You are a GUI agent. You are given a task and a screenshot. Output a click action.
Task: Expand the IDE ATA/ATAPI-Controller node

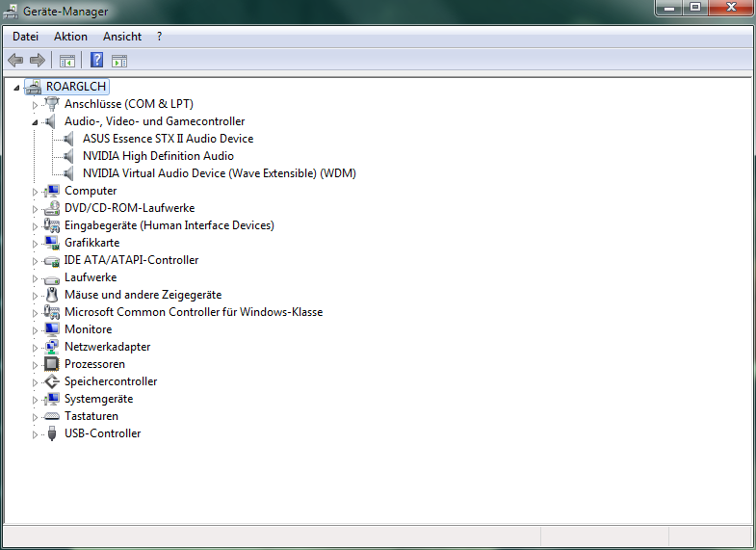pyautogui.click(x=35, y=261)
